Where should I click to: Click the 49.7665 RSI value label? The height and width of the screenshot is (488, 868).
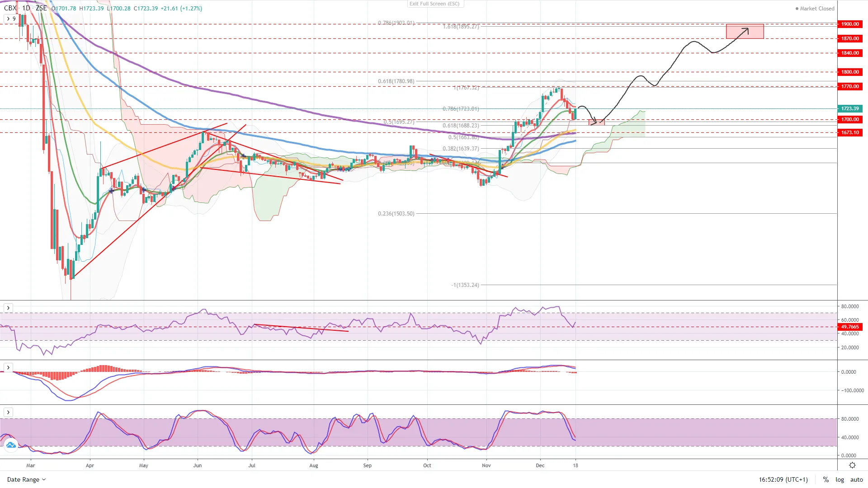[850, 327]
